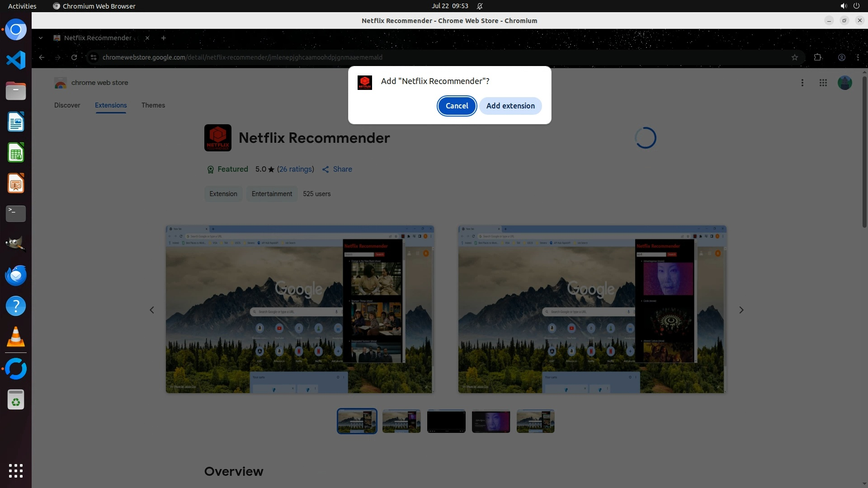Launch Visual Studio Code from the dock
The image size is (868, 488).
pyautogui.click(x=16, y=60)
